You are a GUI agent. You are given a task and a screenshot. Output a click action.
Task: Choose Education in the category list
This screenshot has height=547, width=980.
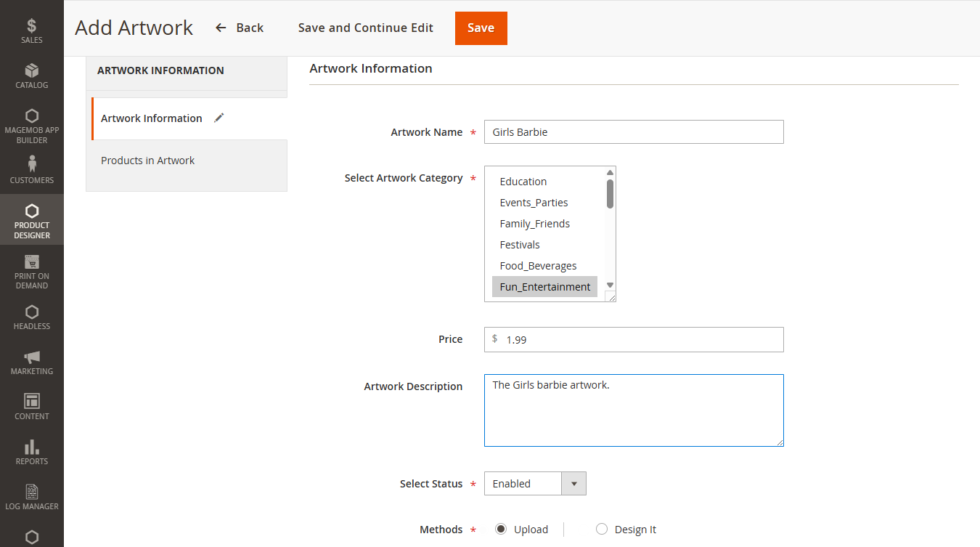(523, 182)
